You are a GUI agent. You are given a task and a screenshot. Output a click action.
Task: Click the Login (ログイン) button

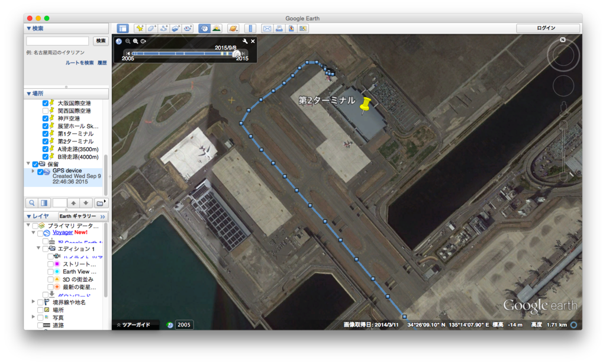tap(547, 28)
